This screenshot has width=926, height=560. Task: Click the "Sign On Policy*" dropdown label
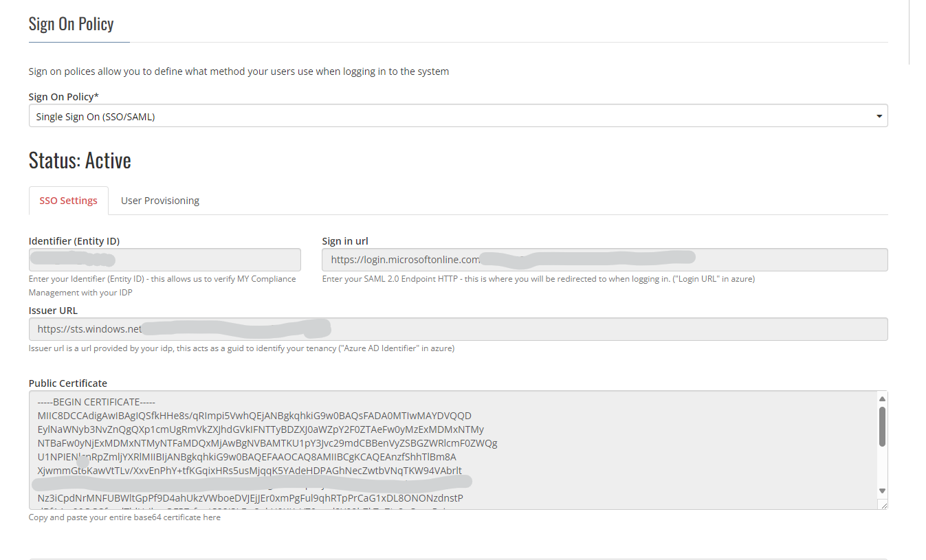63,96
